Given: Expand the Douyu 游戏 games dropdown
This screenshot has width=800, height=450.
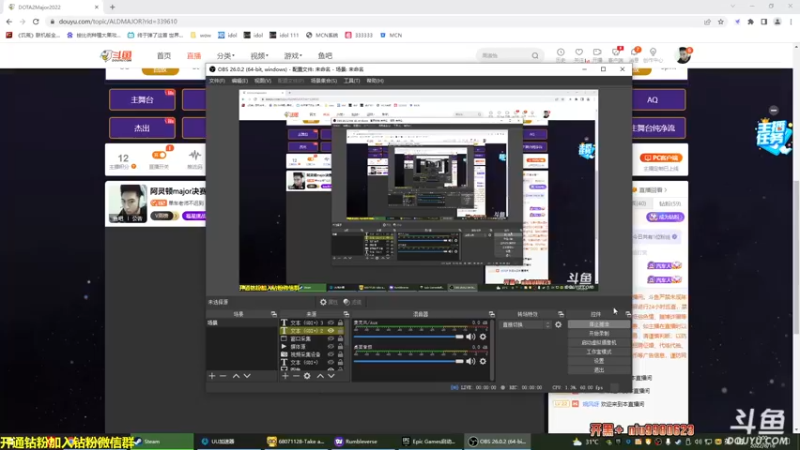Looking at the screenshot, I should [x=293, y=56].
